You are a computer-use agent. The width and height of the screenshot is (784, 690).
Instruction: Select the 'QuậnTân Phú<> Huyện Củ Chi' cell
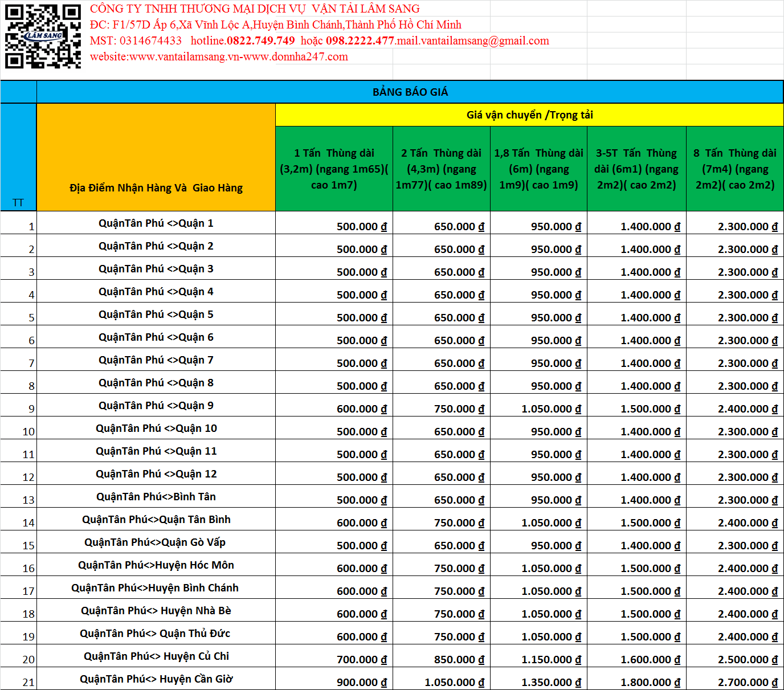(x=156, y=656)
